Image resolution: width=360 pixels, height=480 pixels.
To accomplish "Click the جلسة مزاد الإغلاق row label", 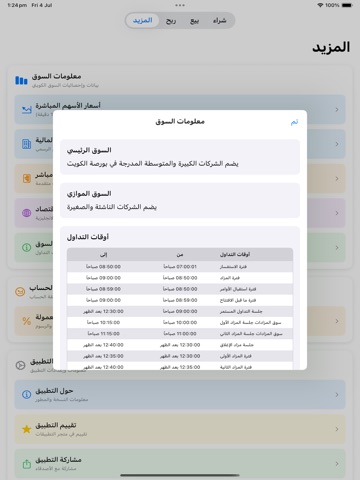I will (x=237, y=345).
